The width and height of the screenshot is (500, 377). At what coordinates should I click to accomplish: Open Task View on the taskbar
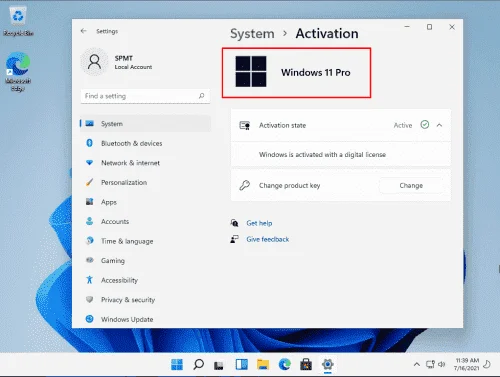[219, 365]
